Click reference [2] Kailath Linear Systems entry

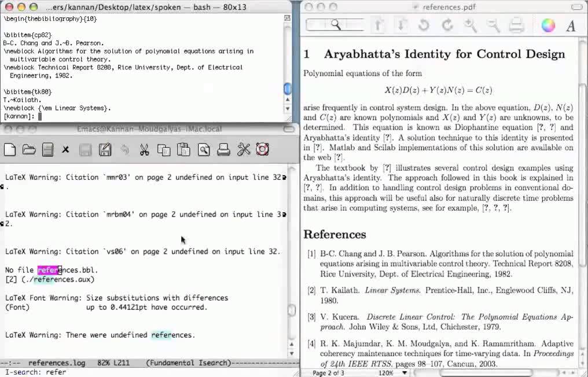click(x=440, y=295)
